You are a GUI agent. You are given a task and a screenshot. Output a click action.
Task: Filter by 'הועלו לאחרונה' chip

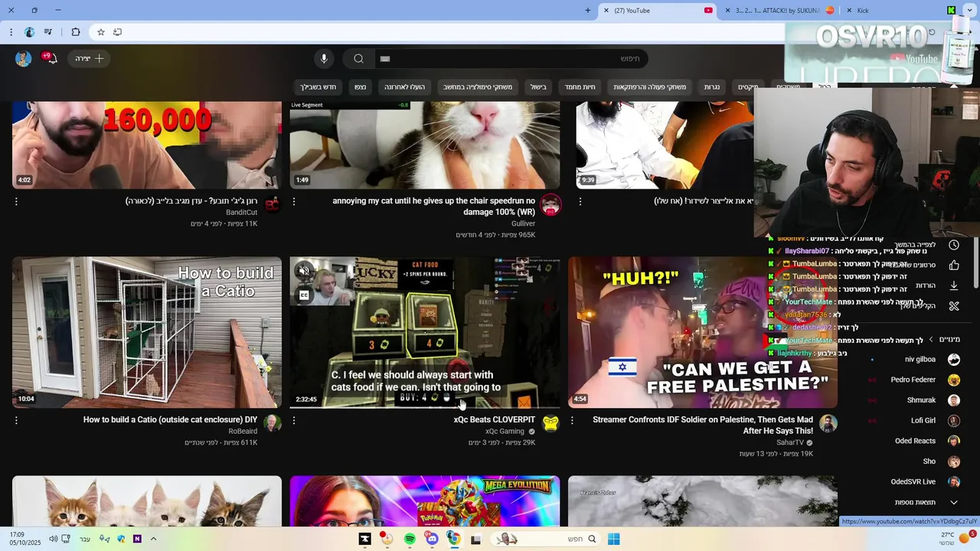click(x=404, y=87)
